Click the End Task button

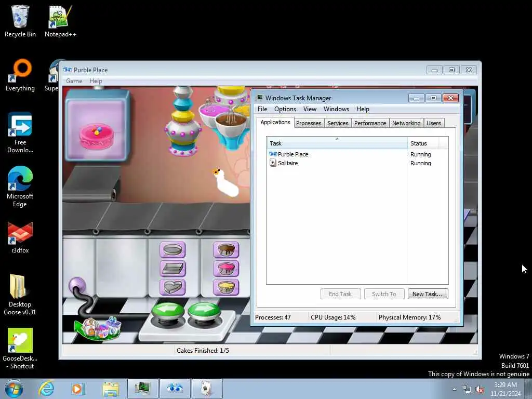coord(340,294)
